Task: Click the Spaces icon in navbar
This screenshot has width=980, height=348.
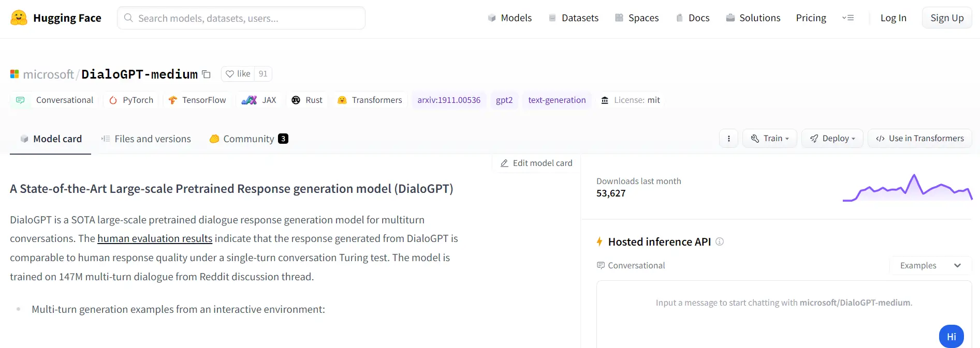Action: click(x=619, y=18)
